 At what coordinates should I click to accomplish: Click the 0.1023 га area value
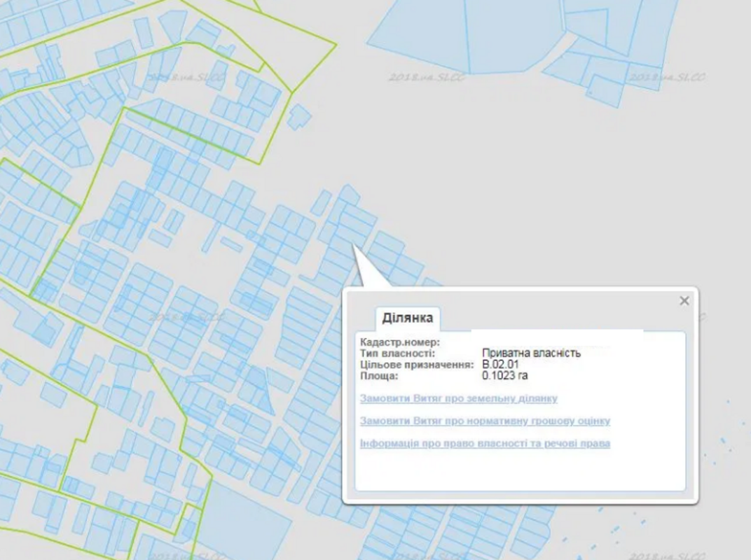504,376
